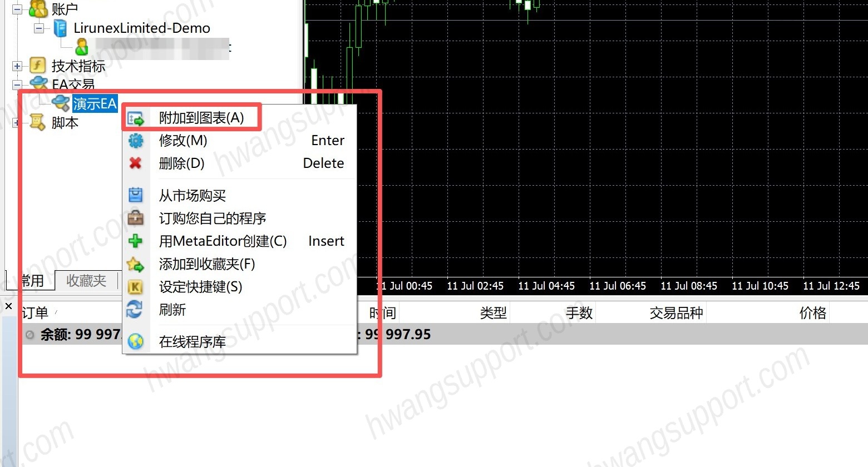Image resolution: width=868 pixels, height=467 pixels.
Task: Click the technical indicators function icon
Action: [x=38, y=66]
